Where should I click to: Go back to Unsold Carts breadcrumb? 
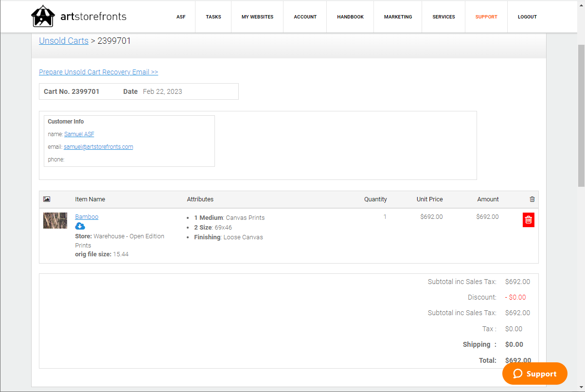pyautogui.click(x=64, y=41)
